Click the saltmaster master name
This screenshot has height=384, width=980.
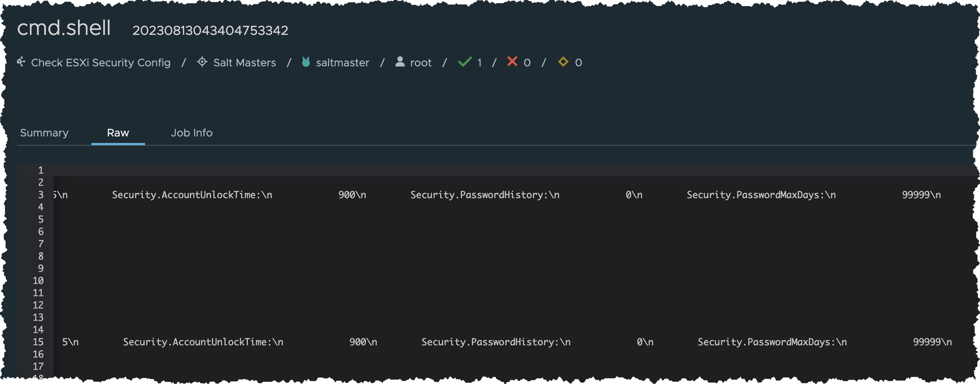[342, 62]
